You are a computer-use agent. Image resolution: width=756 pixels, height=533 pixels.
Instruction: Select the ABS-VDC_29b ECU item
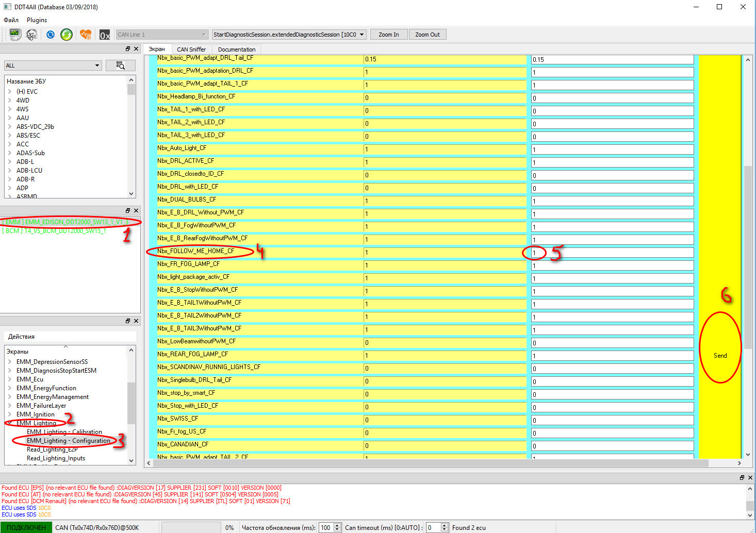coord(35,127)
